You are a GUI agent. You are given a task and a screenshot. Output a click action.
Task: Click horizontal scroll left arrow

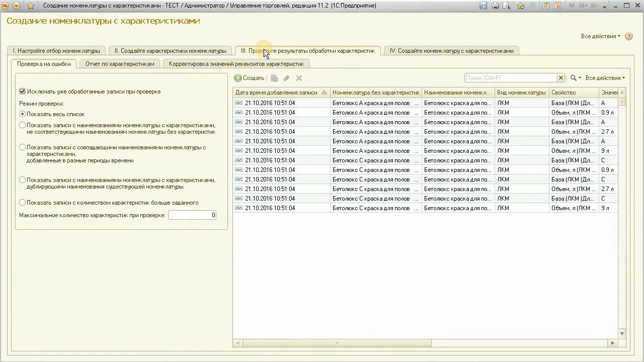238,343
